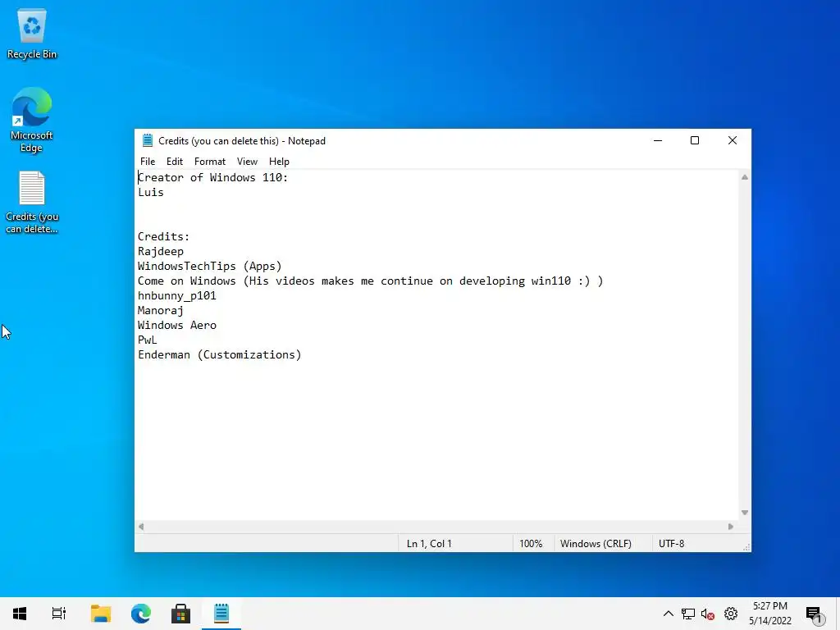Open Task View from the taskbar

click(x=59, y=614)
